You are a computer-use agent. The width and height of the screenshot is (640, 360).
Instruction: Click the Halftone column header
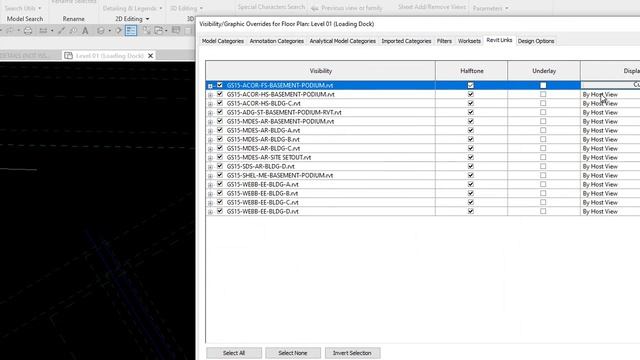471,71
